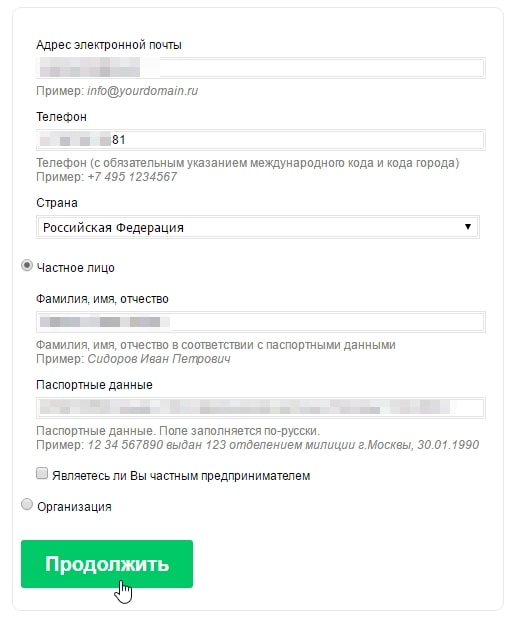Select the Частное лицо radio button
Image resolution: width=511 pixels, height=617 pixels.
(x=27, y=266)
